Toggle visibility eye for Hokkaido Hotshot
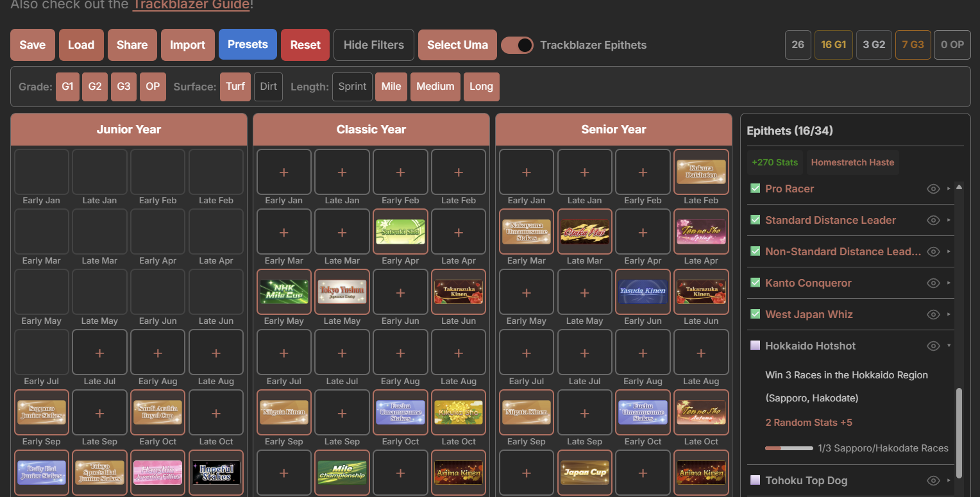The image size is (980, 497). pos(933,346)
